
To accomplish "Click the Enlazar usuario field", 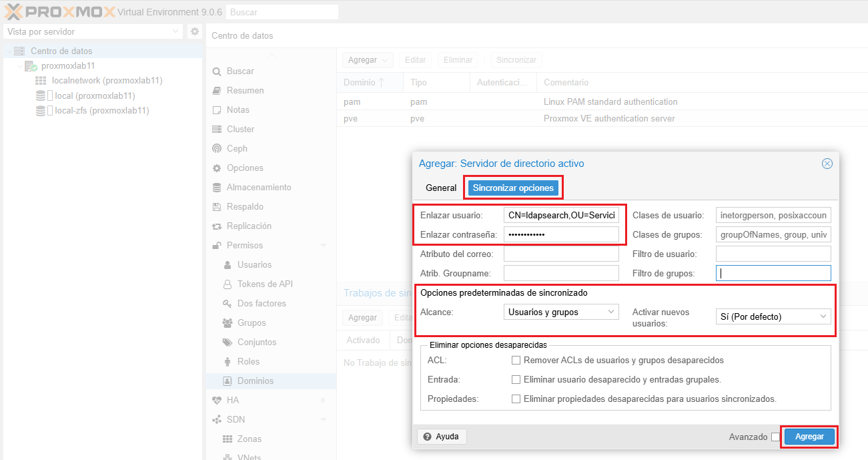I will pyautogui.click(x=561, y=215).
